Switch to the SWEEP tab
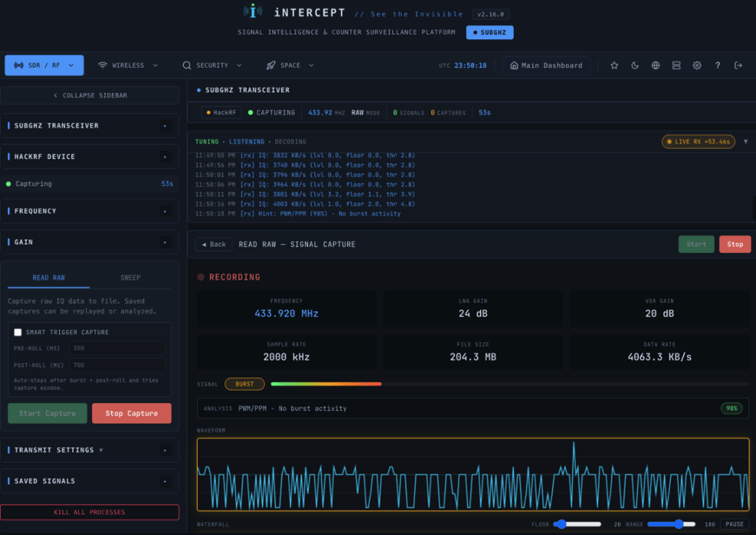Viewport: 756px width, 535px height. [130, 277]
